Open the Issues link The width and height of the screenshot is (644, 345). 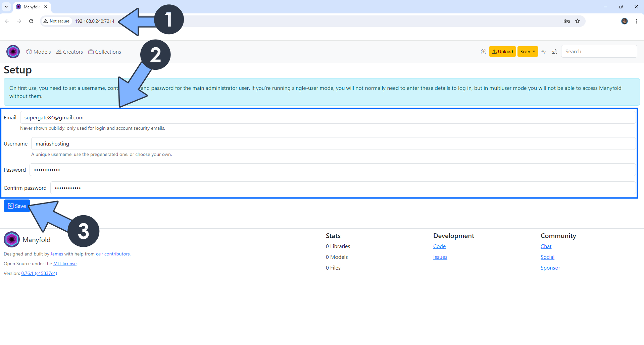[x=440, y=257]
